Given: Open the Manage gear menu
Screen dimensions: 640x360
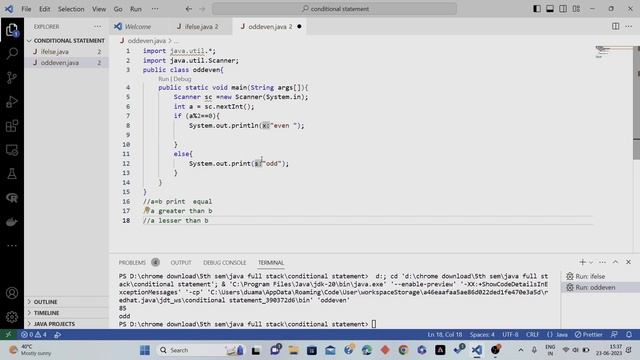Looking at the screenshot, I should coord(12,317).
